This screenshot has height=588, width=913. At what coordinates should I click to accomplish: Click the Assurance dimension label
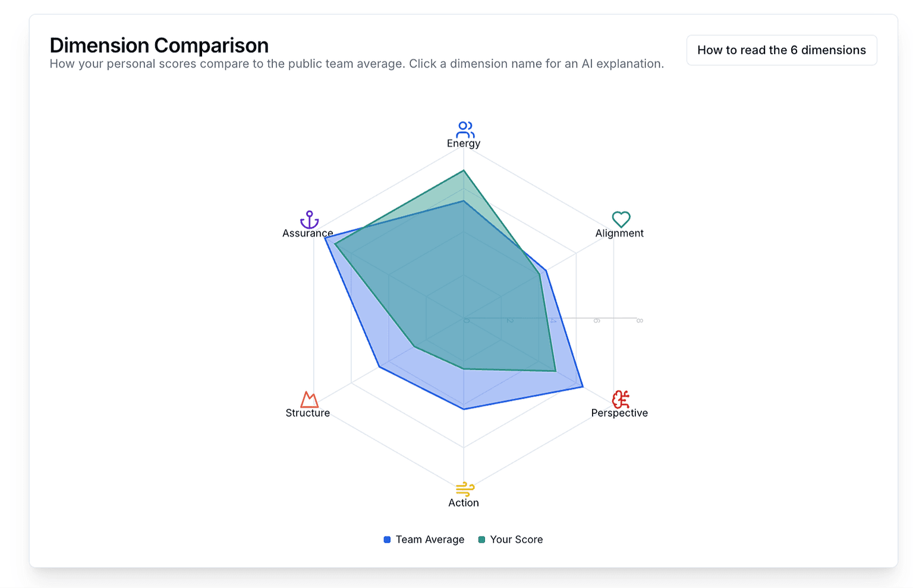[307, 233]
